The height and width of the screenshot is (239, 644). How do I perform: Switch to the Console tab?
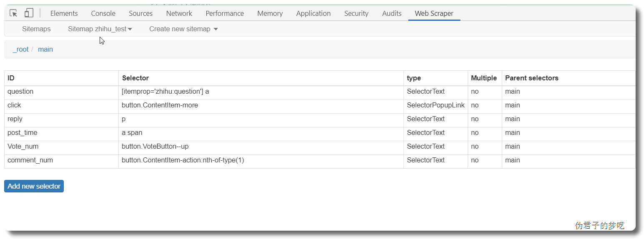(x=103, y=13)
